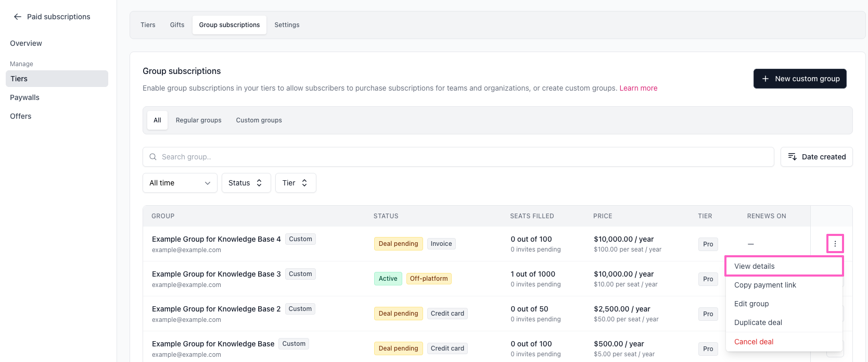868x362 pixels.
Task: Open the Tier filter dropdown
Action: (296, 183)
